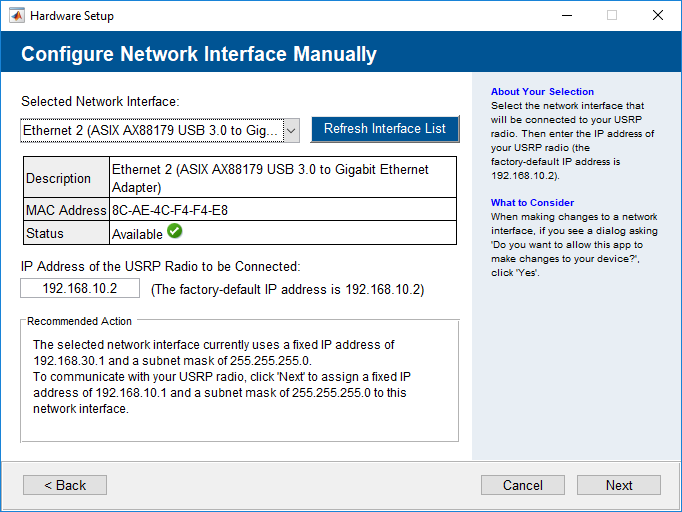
Task: Click the Ethernet adapter description text
Action: 270,178
